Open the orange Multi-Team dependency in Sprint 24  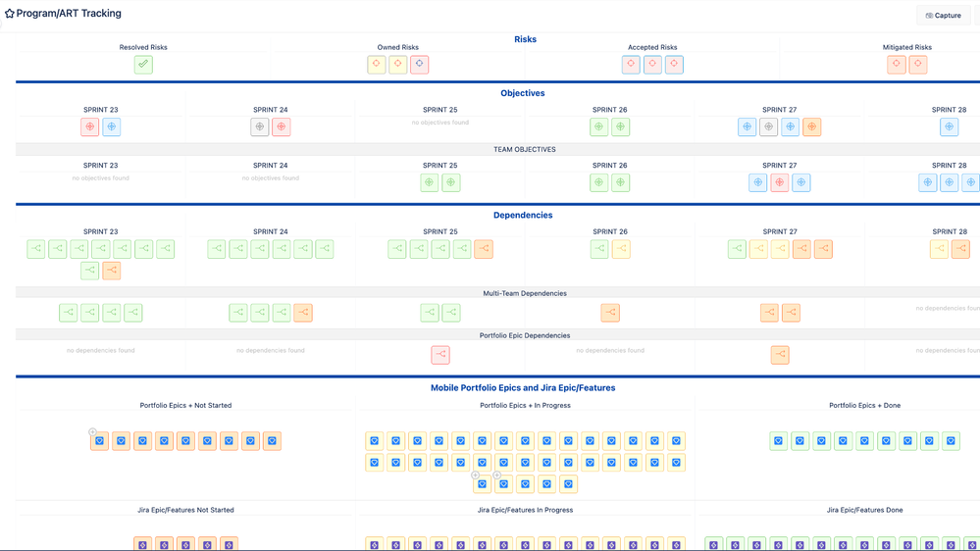tap(303, 313)
